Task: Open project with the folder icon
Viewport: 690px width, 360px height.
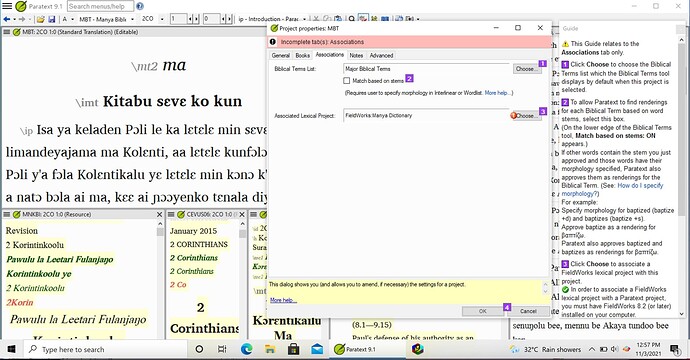Action: tap(40, 19)
